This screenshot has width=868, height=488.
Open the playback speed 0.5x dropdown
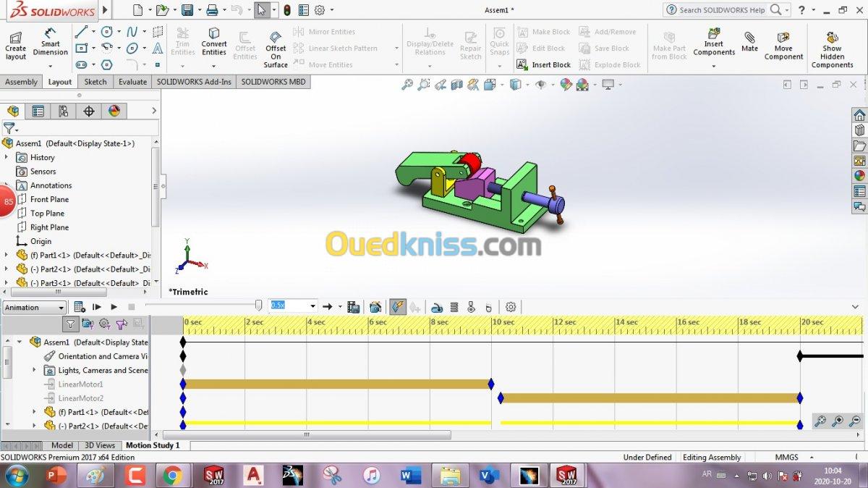[293, 306]
